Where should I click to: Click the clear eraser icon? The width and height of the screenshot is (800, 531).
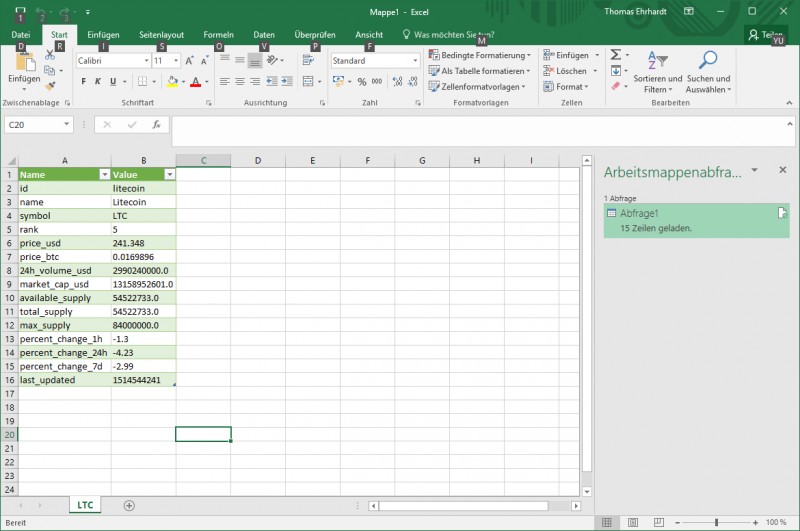pos(616,87)
